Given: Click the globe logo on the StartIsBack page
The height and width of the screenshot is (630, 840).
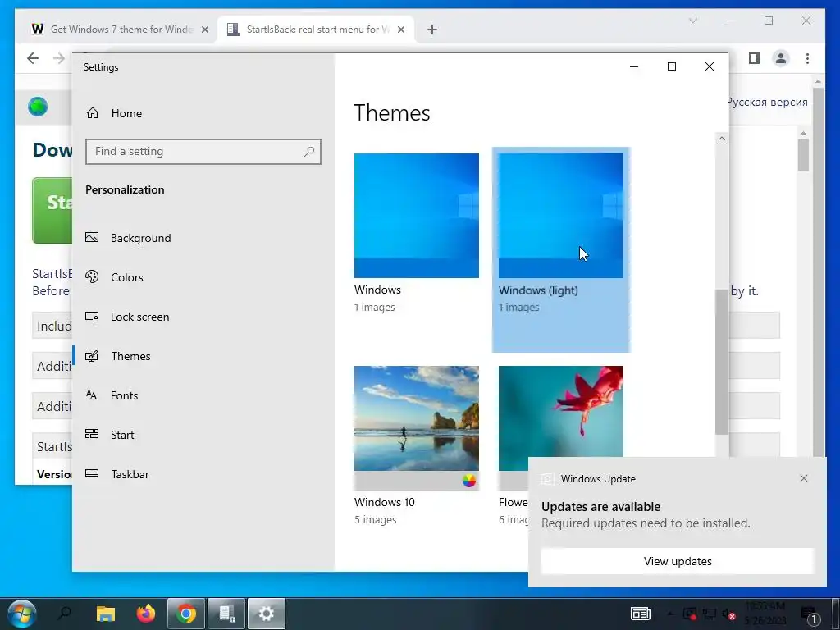Looking at the screenshot, I should pyautogui.click(x=38, y=107).
